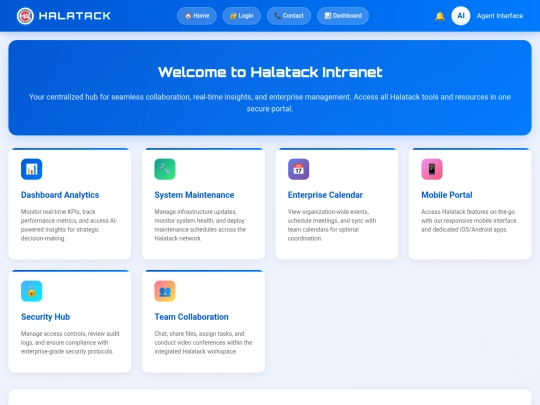Click the Enterprise Calendar icon

298,169
